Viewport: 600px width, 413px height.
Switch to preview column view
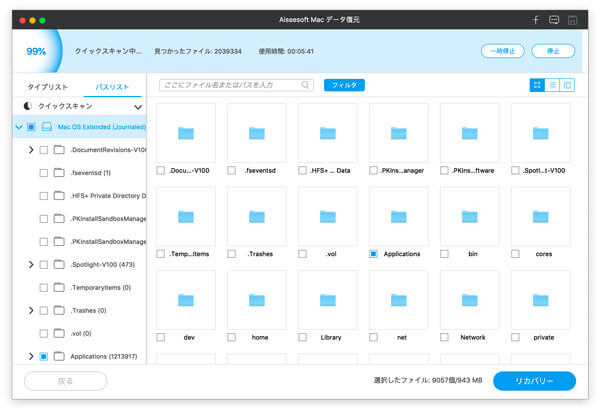point(567,85)
